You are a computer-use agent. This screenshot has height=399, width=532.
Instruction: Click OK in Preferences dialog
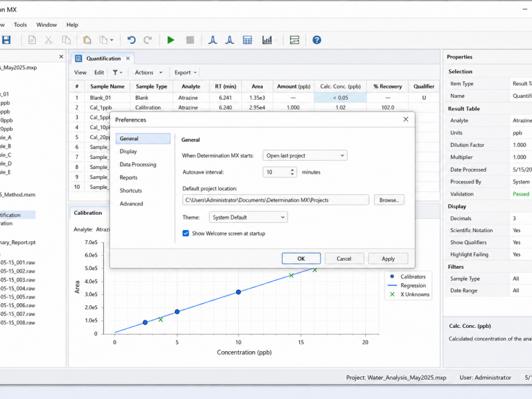[x=301, y=259]
